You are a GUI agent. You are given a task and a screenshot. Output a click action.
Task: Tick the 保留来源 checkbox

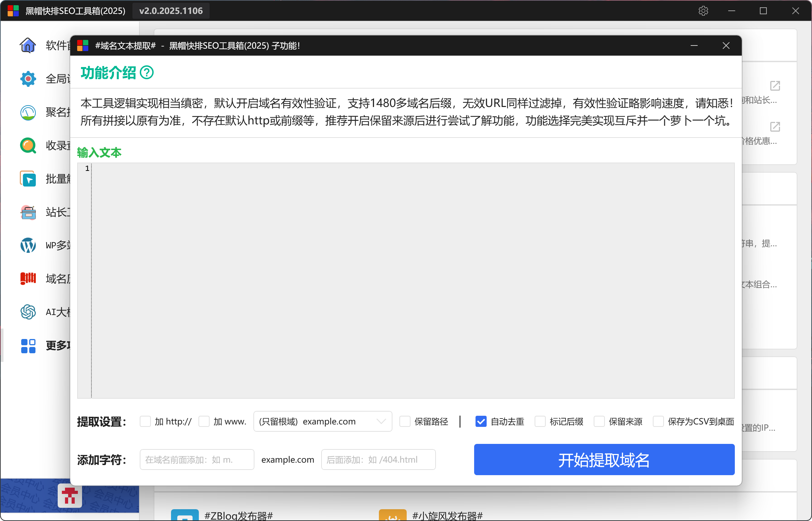599,421
